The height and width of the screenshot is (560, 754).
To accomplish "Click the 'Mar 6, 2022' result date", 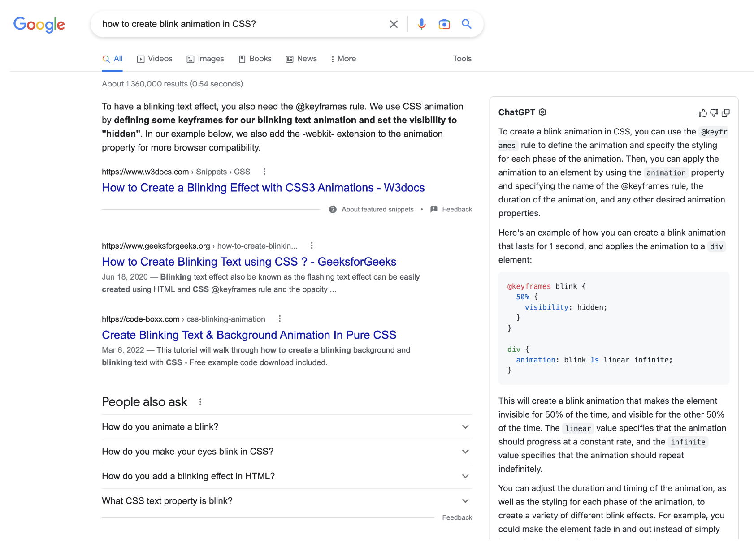I will 123,350.
